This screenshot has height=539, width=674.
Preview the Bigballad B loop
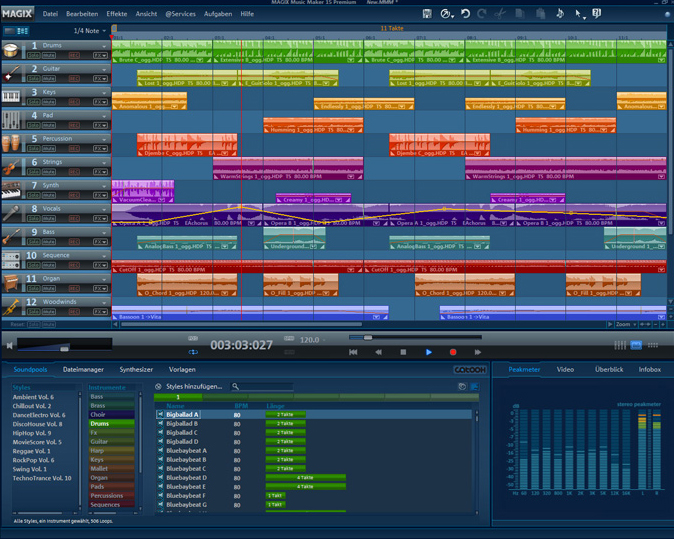click(x=160, y=424)
